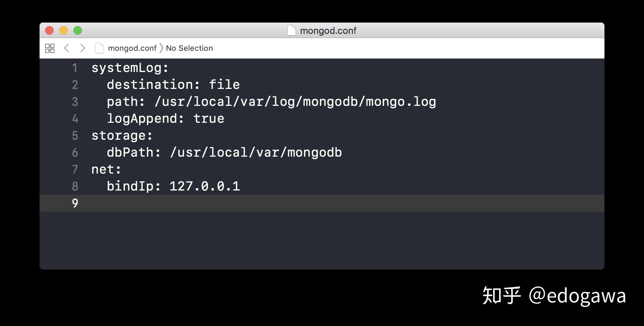Click the mongod.conf file icon in jump bar
The width and height of the screenshot is (644, 326).
coord(100,48)
